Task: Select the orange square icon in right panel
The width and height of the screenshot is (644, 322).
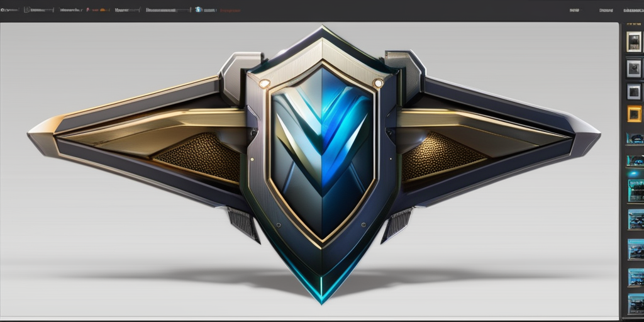Action: coord(634,114)
